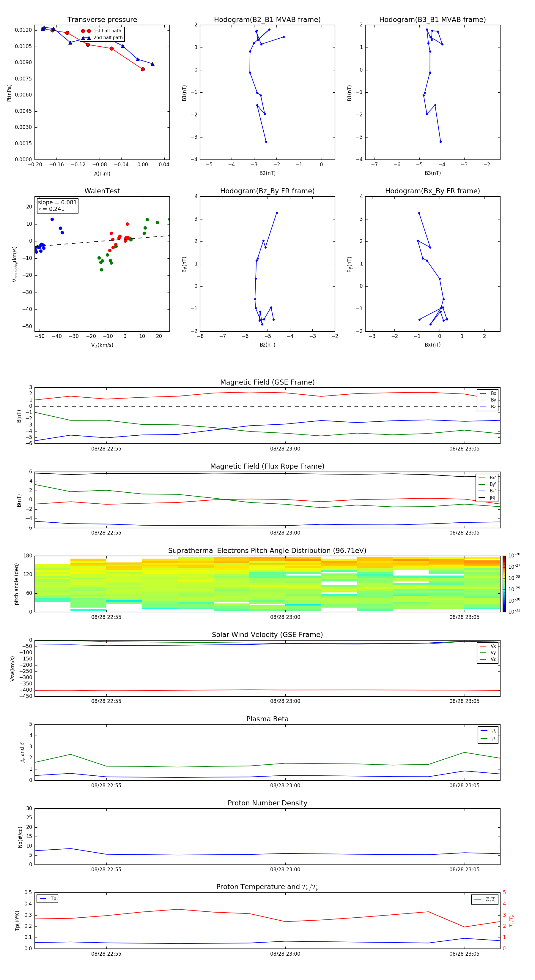Click 08/28 23:05 tick under Solar Wind Velocity
This screenshot has height=980, width=535.
click(x=464, y=701)
